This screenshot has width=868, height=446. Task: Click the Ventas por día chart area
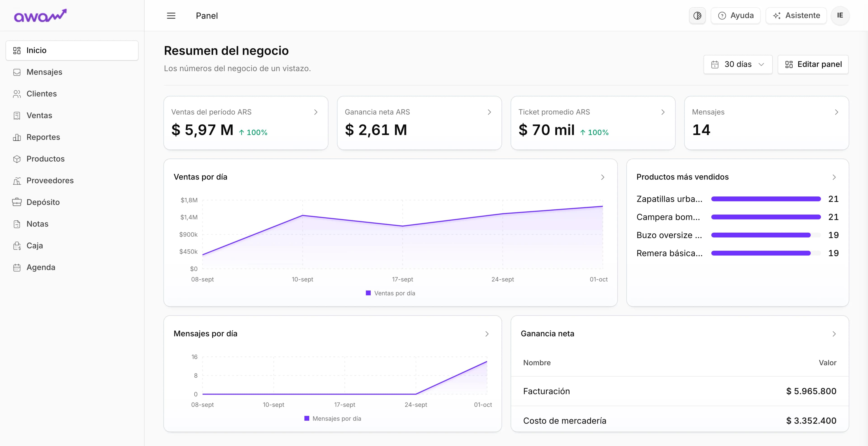(x=402, y=234)
